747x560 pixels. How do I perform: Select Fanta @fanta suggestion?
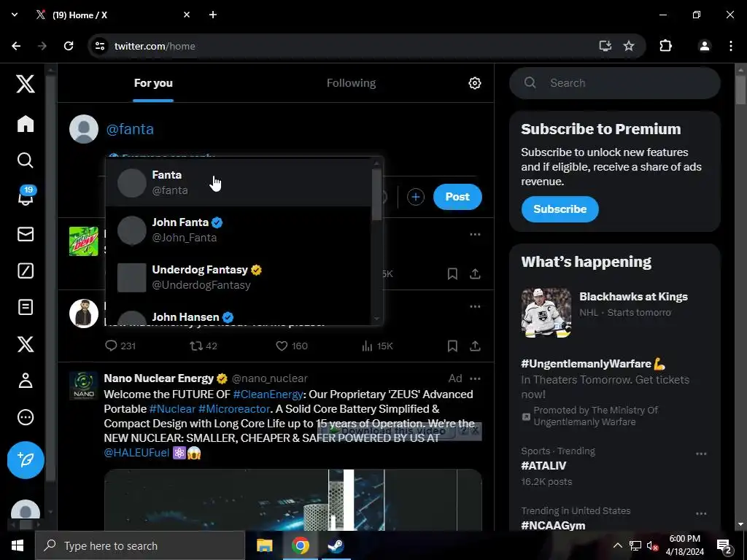pos(239,182)
